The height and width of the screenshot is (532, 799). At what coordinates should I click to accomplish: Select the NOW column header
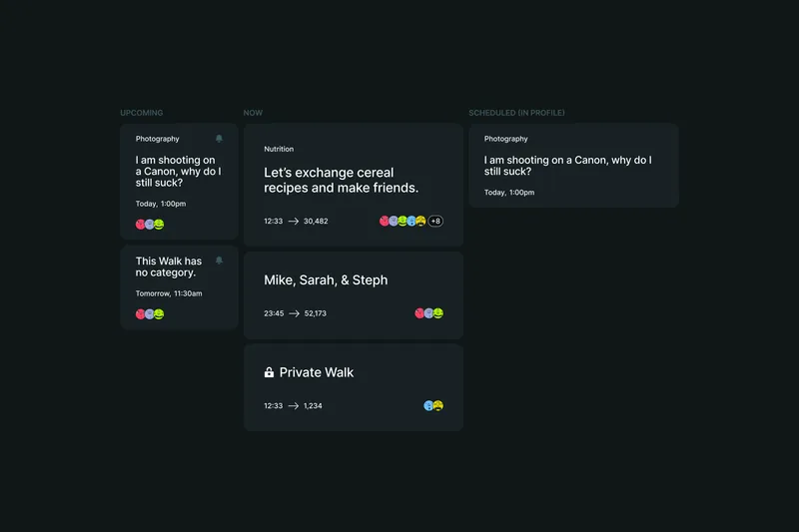pyautogui.click(x=253, y=113)
